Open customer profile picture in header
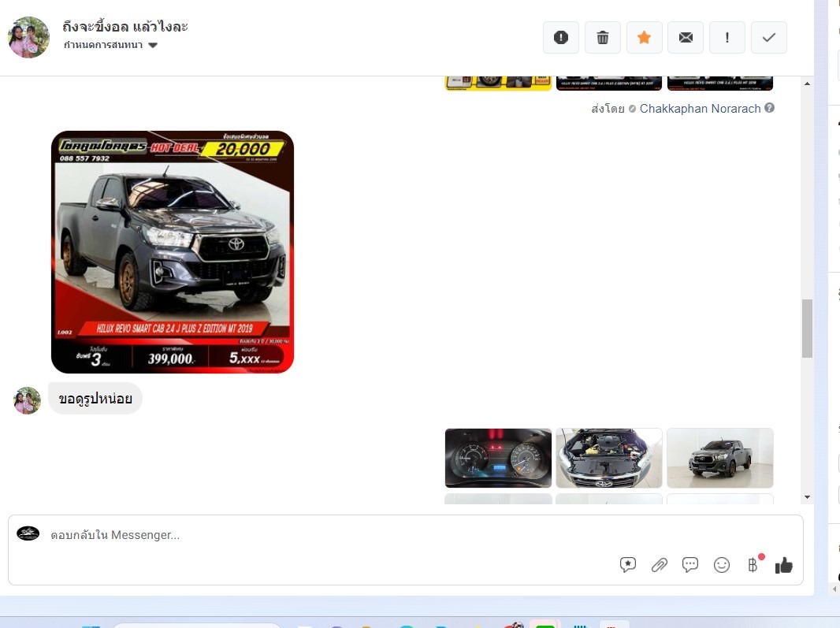Screen dimensions: 840x628 pos(29,37)
